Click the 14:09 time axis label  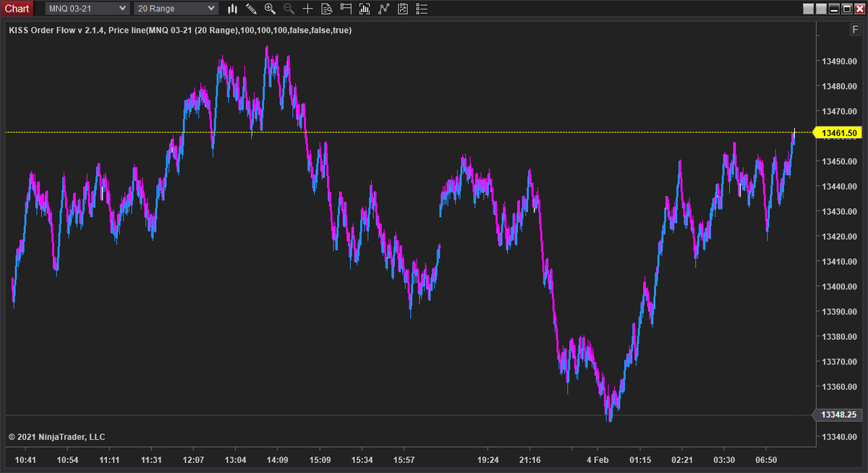point(278,460)
